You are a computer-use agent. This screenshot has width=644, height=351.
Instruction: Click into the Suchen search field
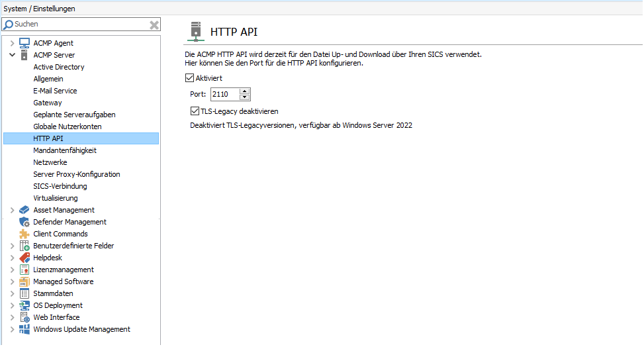(x=81, y=25)
